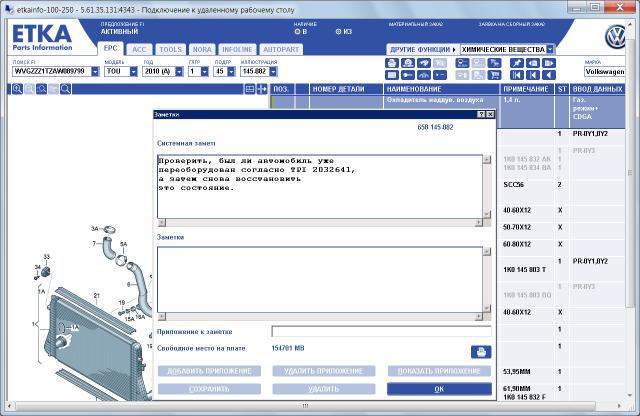Switch to the INFOLINE tab
Viewport: 640px width, 416px height.
tap(237, 49)
